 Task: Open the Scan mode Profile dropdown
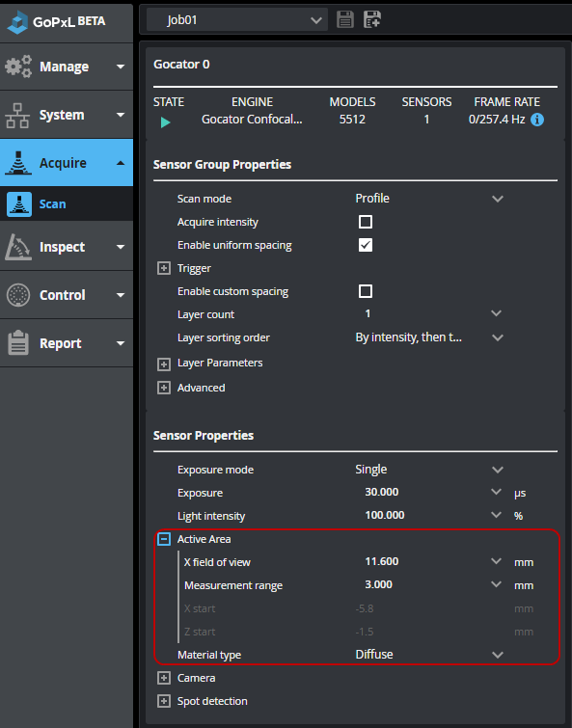pyautogui.click(x=429, y=199)
